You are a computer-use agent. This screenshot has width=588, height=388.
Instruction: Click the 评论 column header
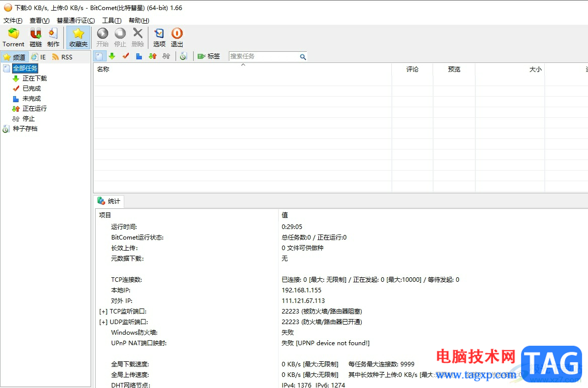412,69
